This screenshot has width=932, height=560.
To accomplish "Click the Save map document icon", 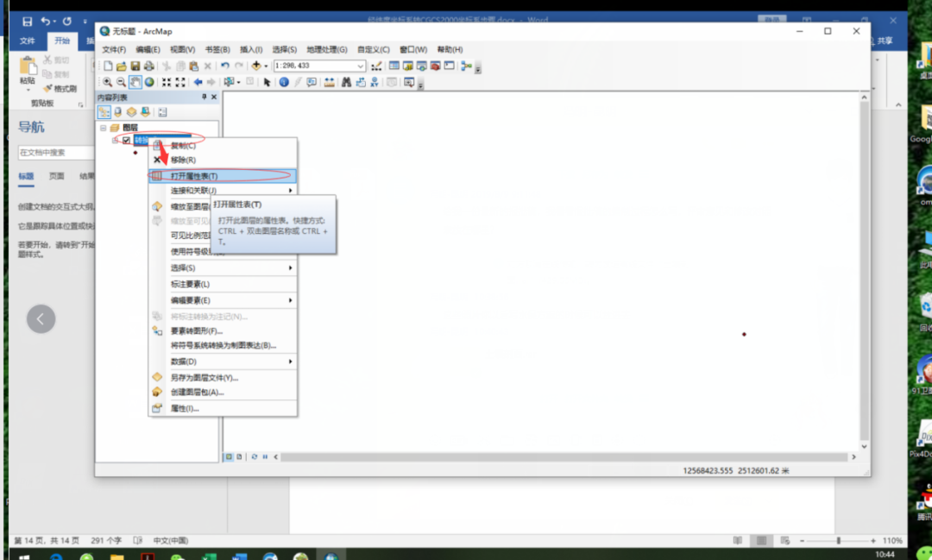I will coord(135,66).
